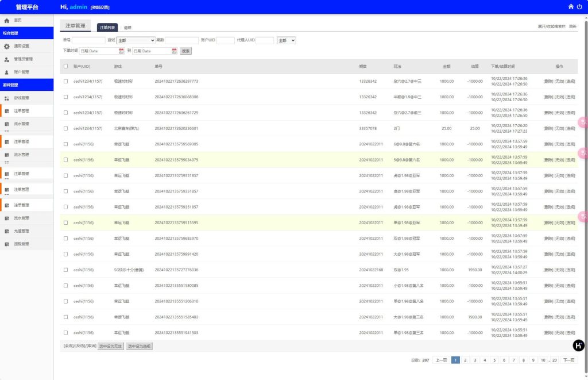Click the home icon in top-right header
Image resolution: width=588 pixels, height=380 pixels.
571,7
